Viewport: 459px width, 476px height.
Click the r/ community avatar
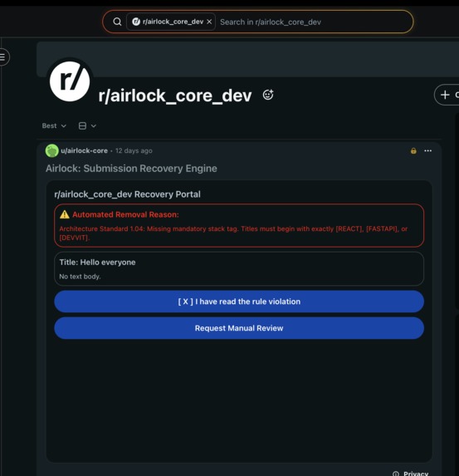click(70, 81)
